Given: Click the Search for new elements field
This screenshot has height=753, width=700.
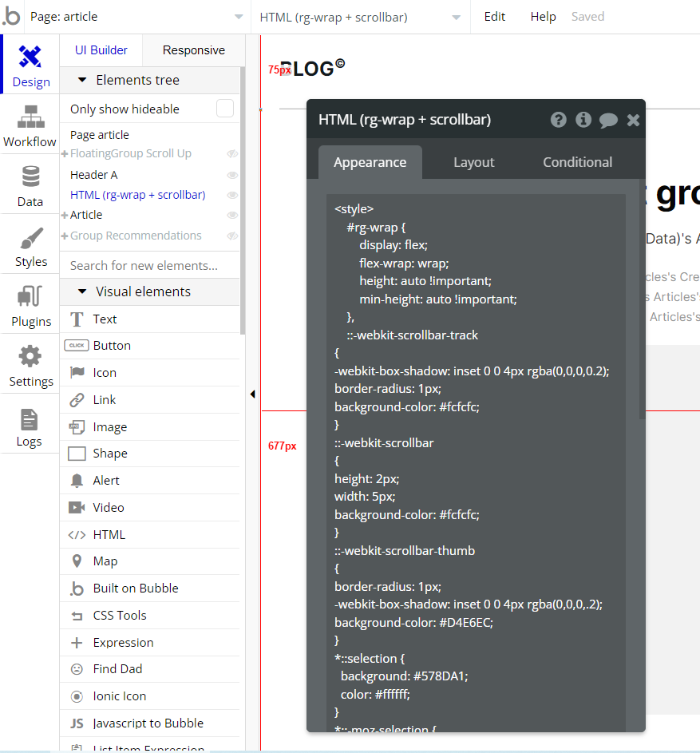Looking at the screenshot, I should [x=150, y=266].
